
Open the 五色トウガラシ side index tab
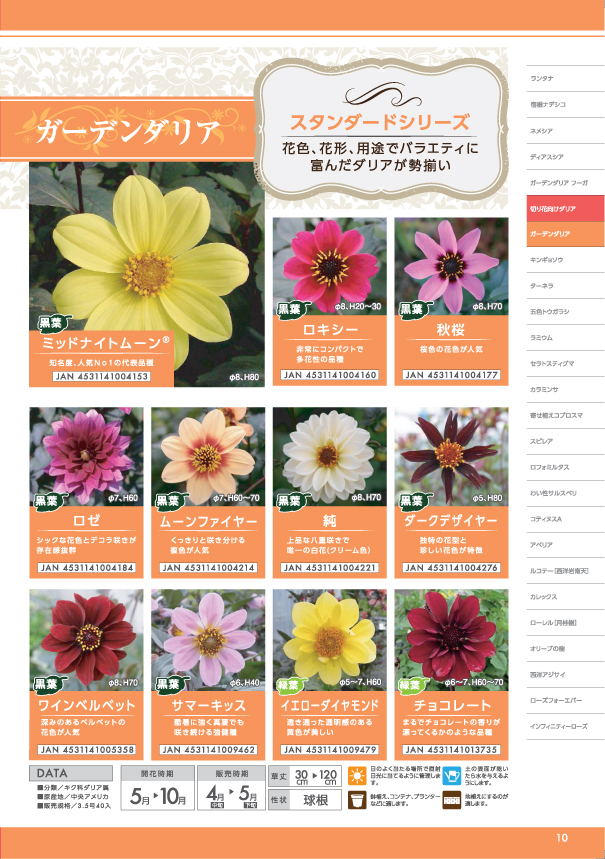coord(565,311)
